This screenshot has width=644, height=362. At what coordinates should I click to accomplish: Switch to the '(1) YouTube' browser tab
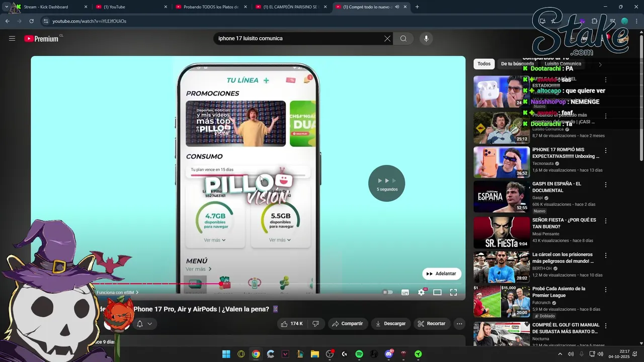130,7
